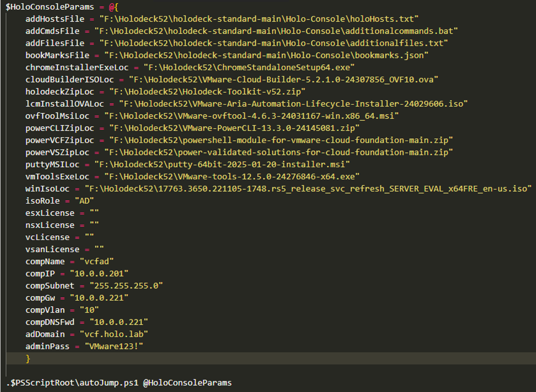Image resolution: width=536 pixels, height=392 pixels.
Task: Click the compDNSFwd value "10.0.0.221"
Action: (119, 322)
